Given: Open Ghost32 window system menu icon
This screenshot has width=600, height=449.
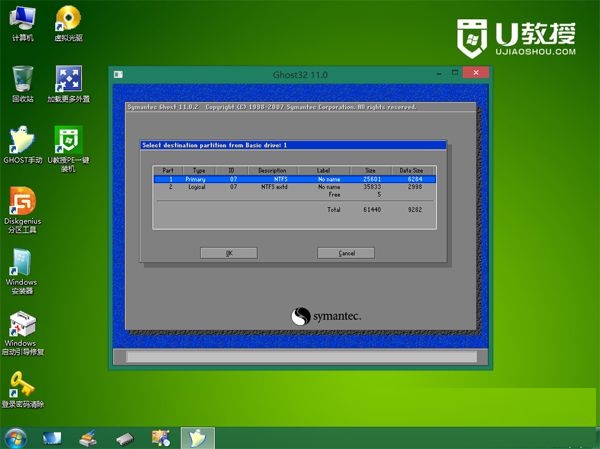Looking at the screenshot, I should pos(118,74).
